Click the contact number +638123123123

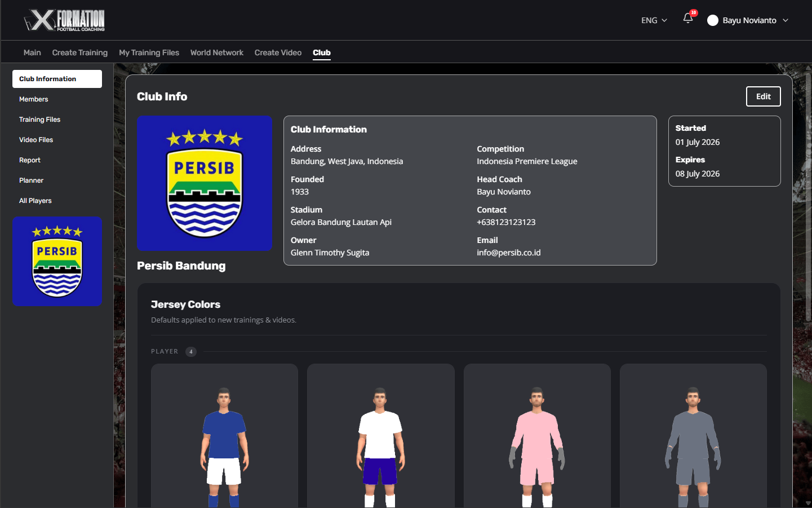tap(506, 222)
